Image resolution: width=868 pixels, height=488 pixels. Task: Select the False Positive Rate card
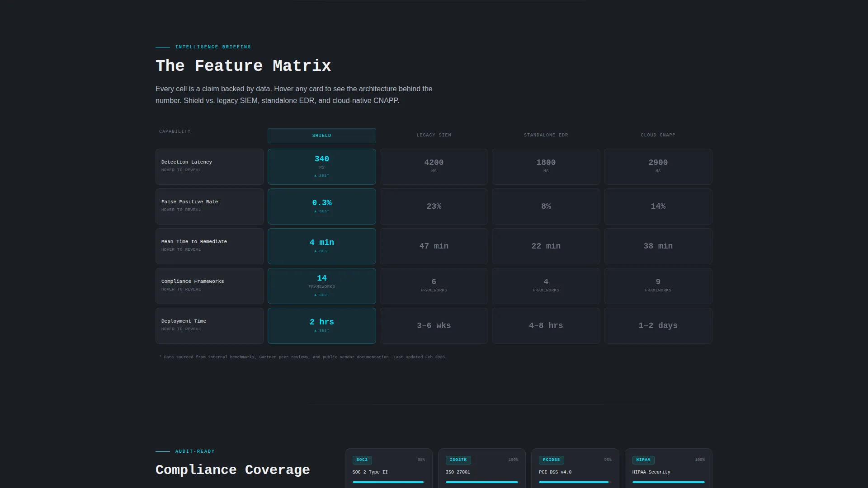210,206
